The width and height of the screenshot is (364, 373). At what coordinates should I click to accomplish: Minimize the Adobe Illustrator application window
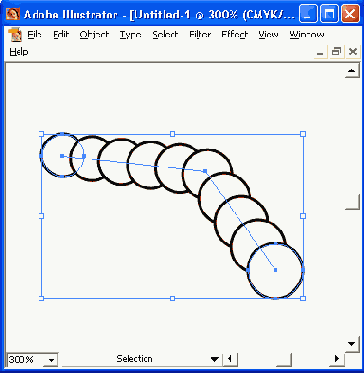point(308,14)
